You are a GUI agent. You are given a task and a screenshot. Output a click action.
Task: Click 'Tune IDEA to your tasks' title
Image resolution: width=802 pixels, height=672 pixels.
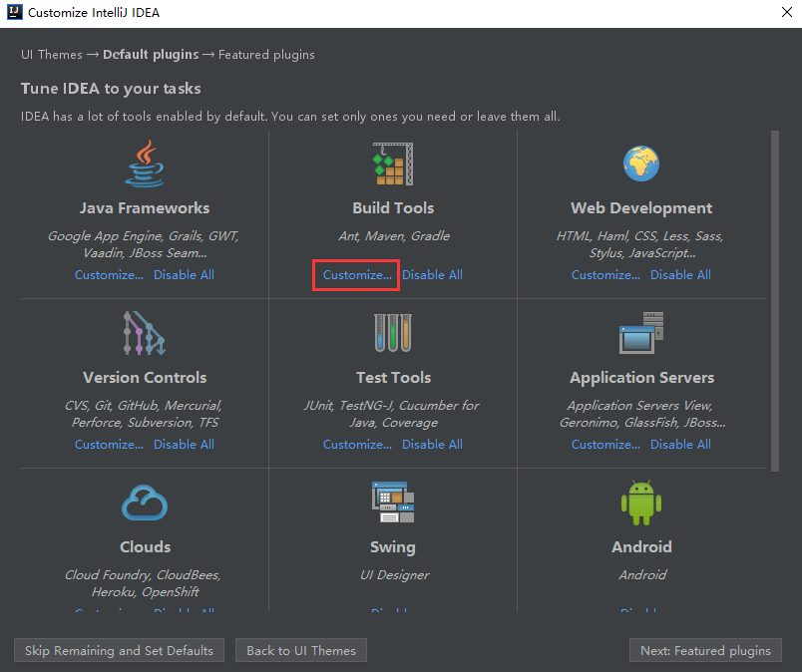[x=111, y=89]
